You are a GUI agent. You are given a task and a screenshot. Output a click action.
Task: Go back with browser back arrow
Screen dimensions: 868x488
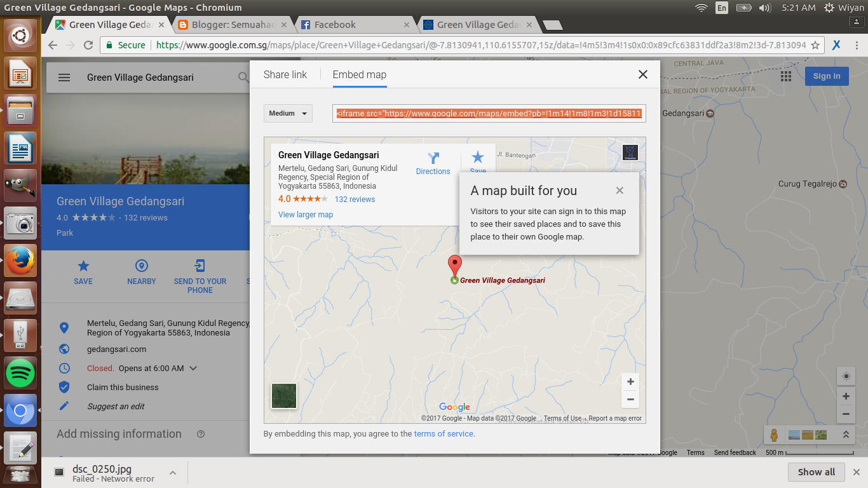pos(53,45)
